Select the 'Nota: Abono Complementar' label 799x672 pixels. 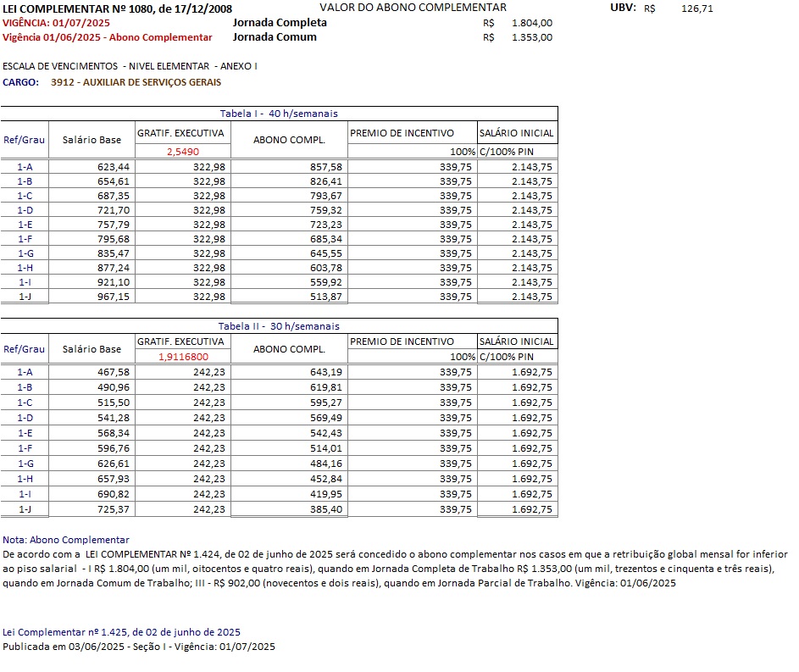click(x=66, y=539)
